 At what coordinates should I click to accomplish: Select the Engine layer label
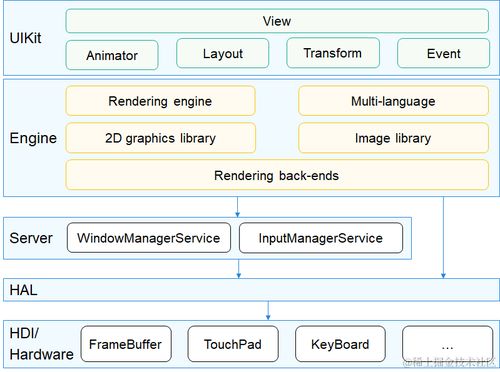[x=33, y=138]
